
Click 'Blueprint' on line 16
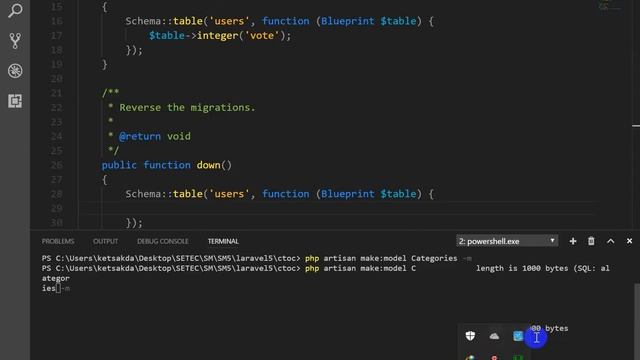coord(347,21)
